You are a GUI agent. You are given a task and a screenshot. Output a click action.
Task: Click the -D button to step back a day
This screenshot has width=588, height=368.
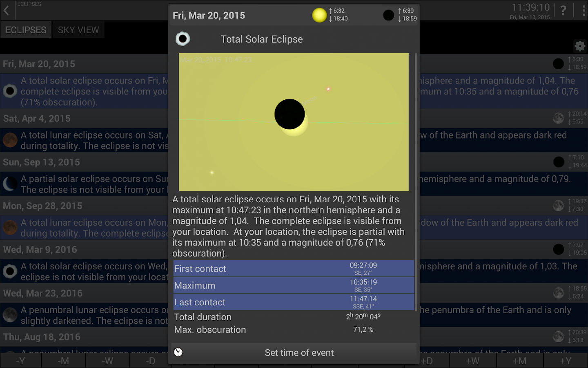coord(151,361)
